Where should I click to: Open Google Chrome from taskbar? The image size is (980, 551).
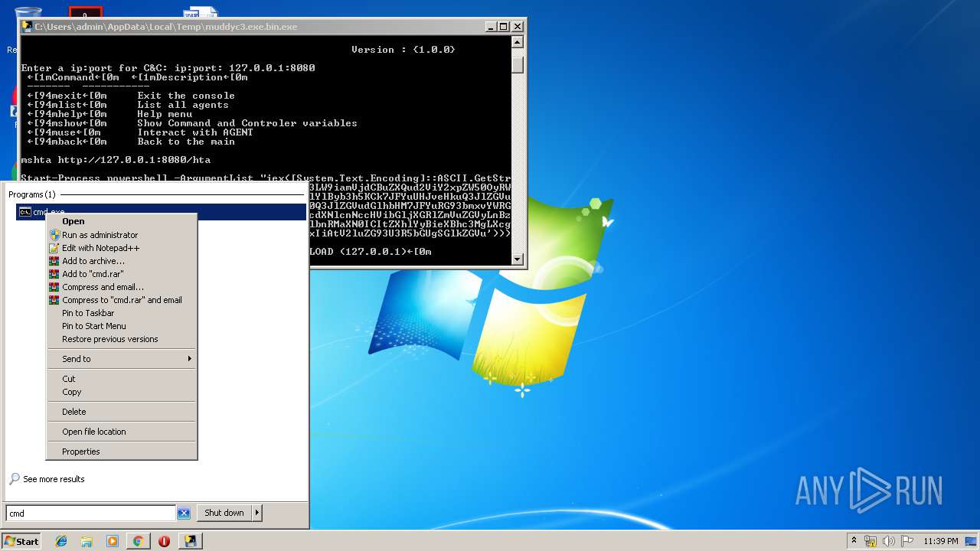138,541
